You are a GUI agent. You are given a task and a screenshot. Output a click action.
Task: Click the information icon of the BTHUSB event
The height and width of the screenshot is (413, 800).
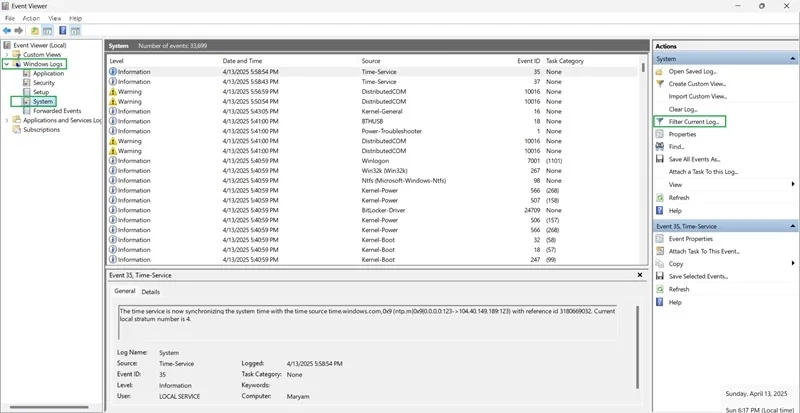click(x=113, y=122)
